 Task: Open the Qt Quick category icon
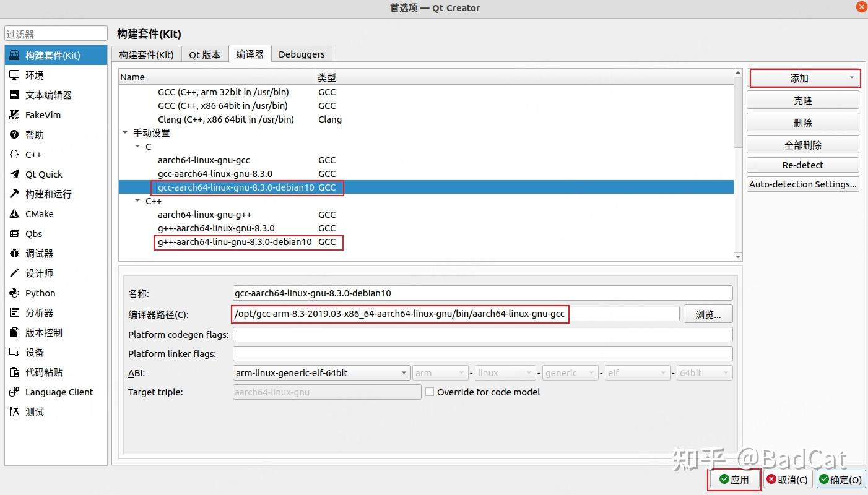14,174
